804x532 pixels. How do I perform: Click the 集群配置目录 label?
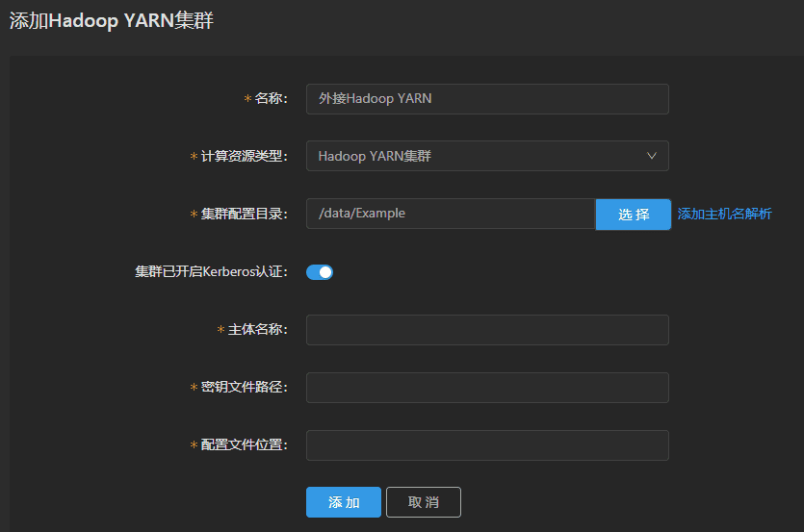click(x=244, y=214)
